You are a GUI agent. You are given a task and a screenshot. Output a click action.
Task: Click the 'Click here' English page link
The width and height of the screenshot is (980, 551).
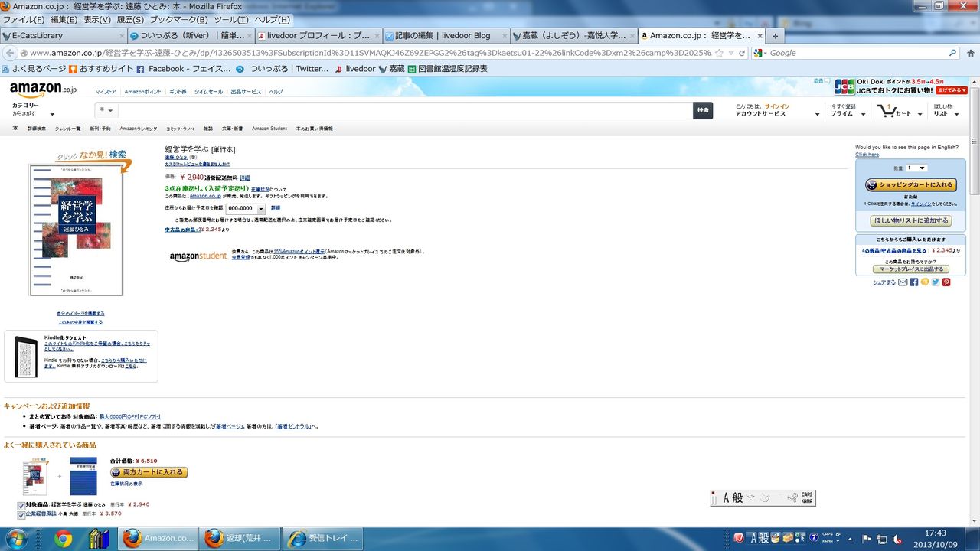[867, 155]
